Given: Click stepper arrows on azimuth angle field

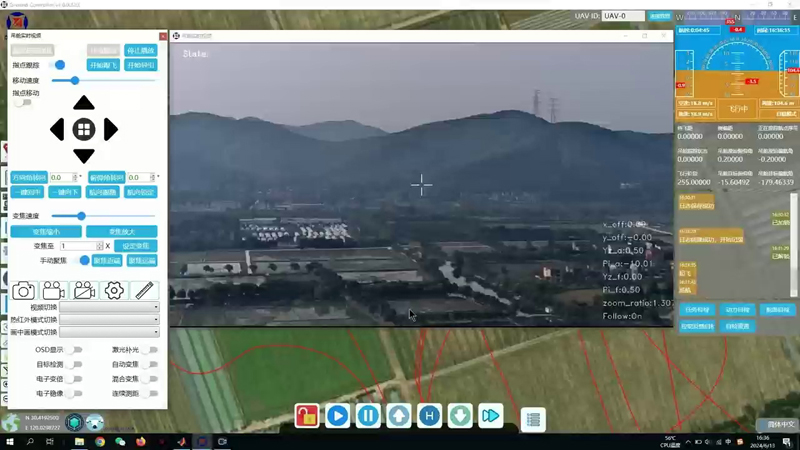Looking at the screenshot, I should click(74, 178).
